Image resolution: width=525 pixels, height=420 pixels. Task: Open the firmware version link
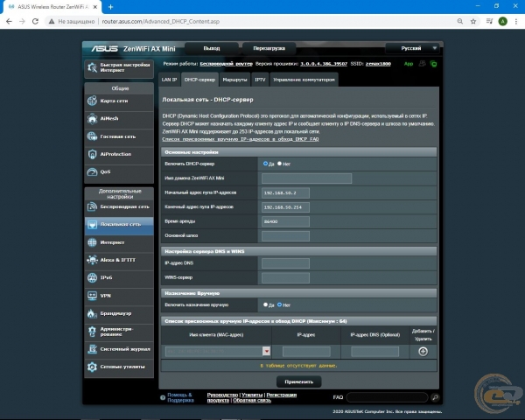(x=324, y=64)
